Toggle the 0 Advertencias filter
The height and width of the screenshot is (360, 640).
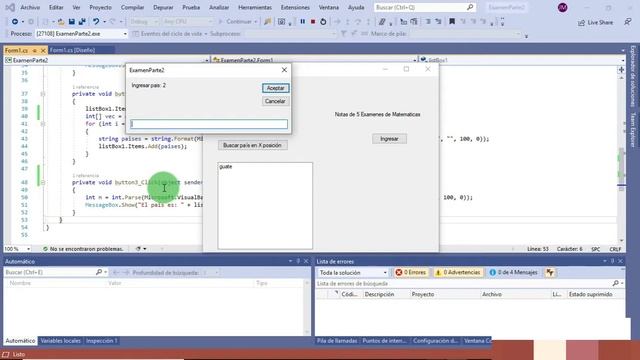(458, 272)
